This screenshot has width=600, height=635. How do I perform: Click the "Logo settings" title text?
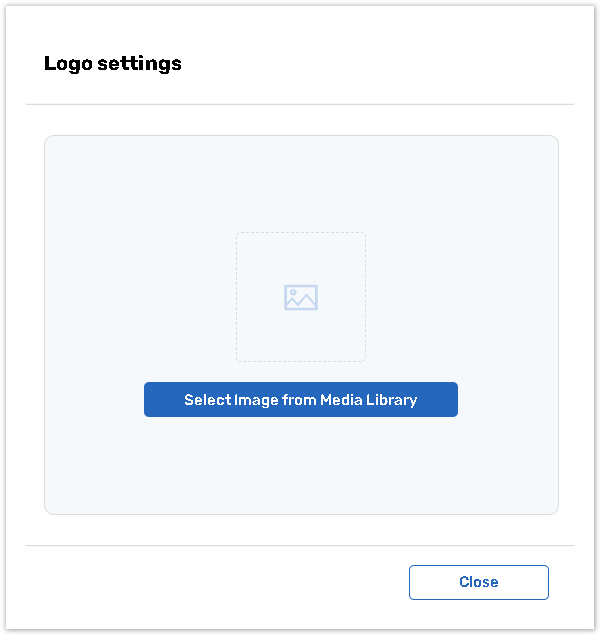click(113, 64)
